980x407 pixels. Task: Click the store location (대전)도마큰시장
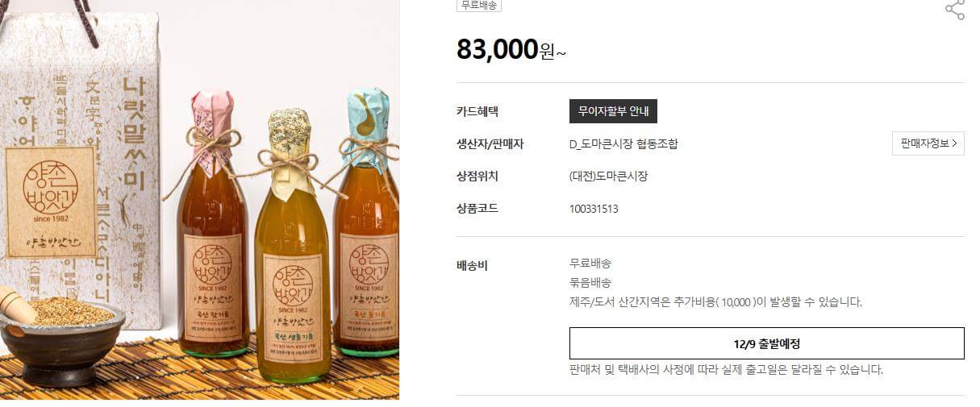tap(608, 176)
